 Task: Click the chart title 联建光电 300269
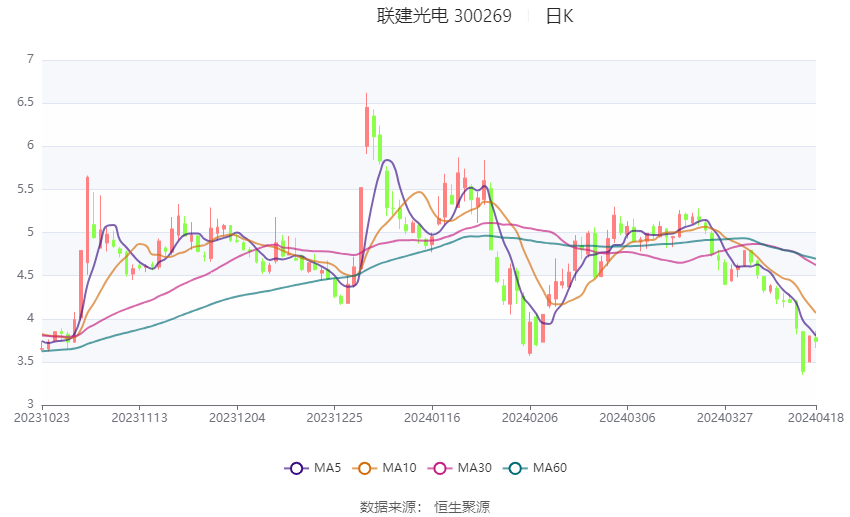tap(444, 16)
